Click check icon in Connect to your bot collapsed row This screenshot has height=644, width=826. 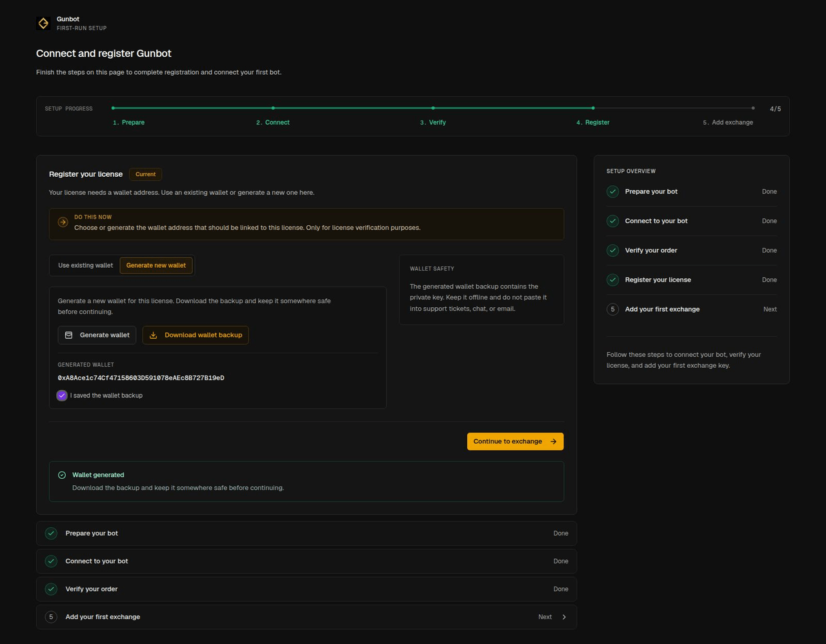[x=51, y=561]
